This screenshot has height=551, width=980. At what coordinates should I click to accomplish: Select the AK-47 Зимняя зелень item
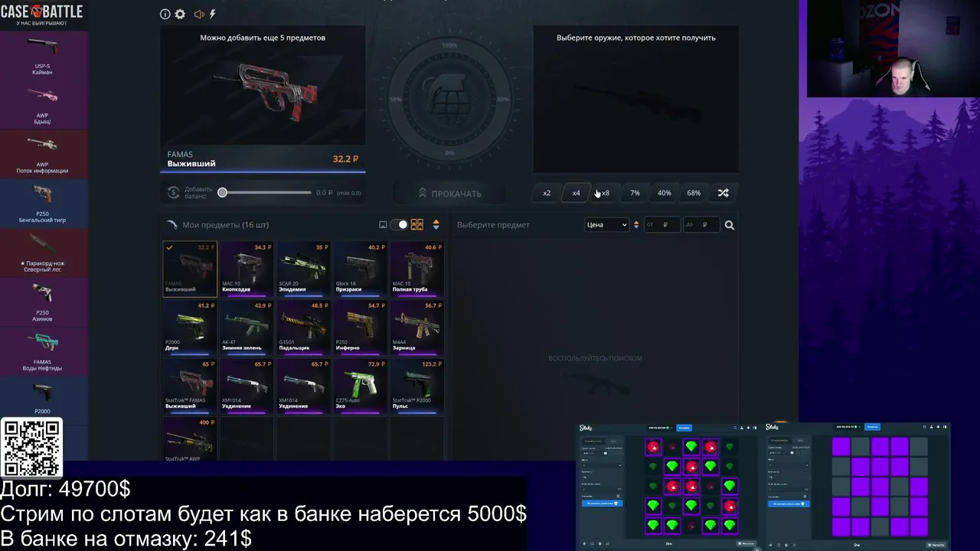(247, 328)
